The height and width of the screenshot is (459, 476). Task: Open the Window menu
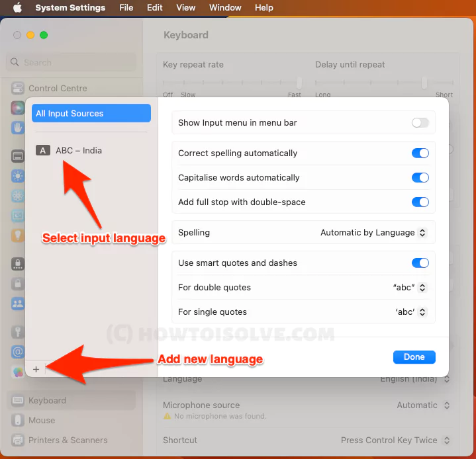coord(225,7)
